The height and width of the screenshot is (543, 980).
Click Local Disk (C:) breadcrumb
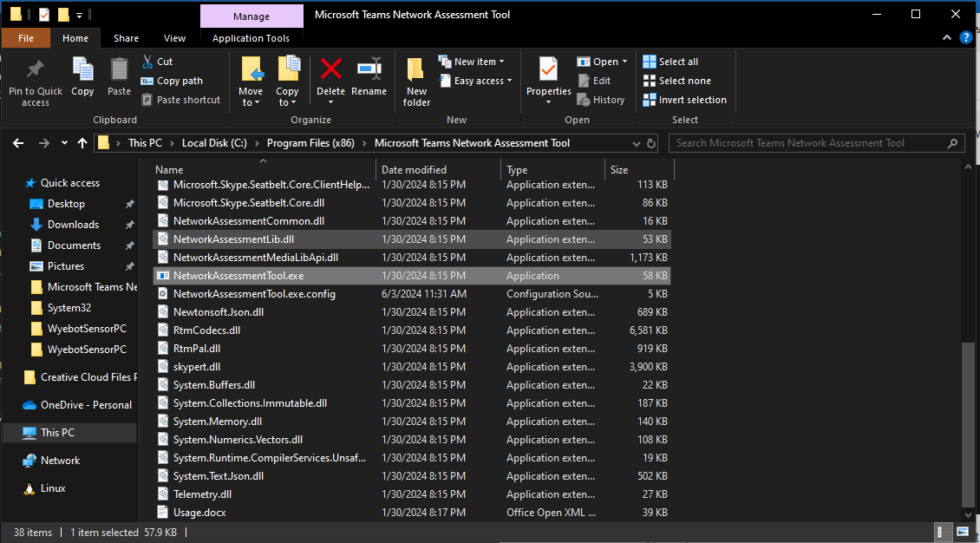coord(214,143)
